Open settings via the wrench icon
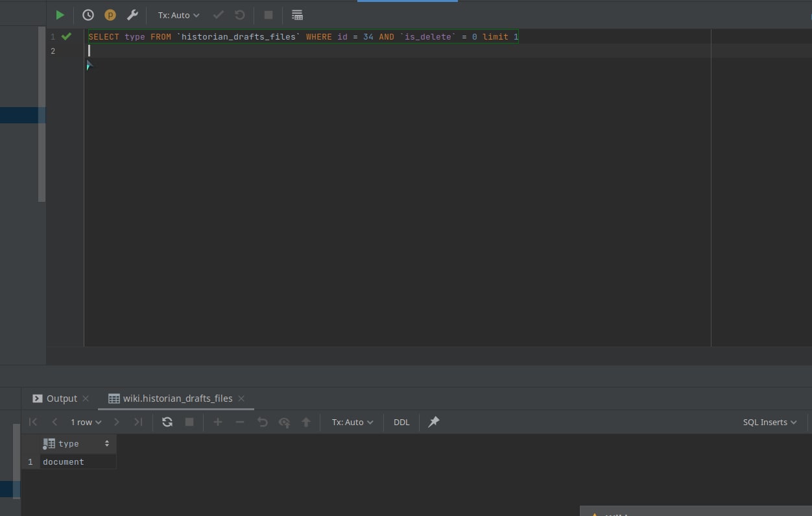812x516 pixels. (x=132, y=15)
